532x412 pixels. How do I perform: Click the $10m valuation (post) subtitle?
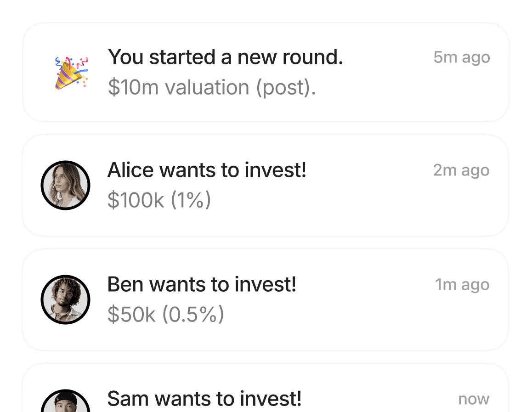pos(212,87)
